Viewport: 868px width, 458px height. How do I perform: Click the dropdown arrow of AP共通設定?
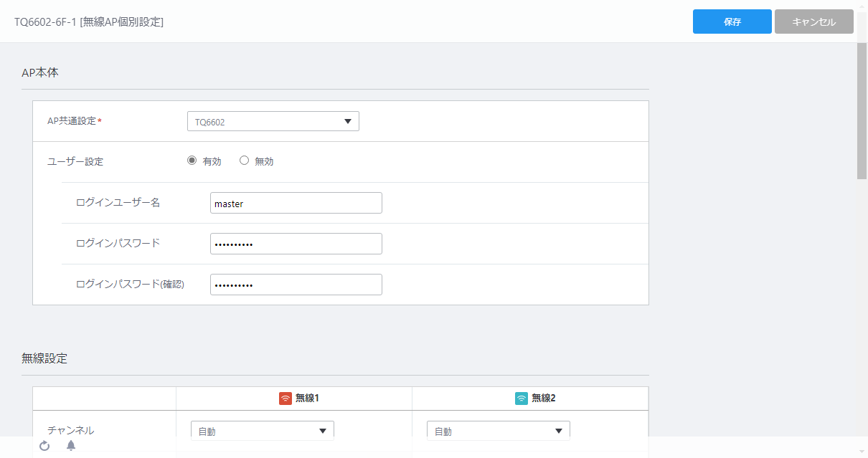pyautogui.click(x=348, y=121)
